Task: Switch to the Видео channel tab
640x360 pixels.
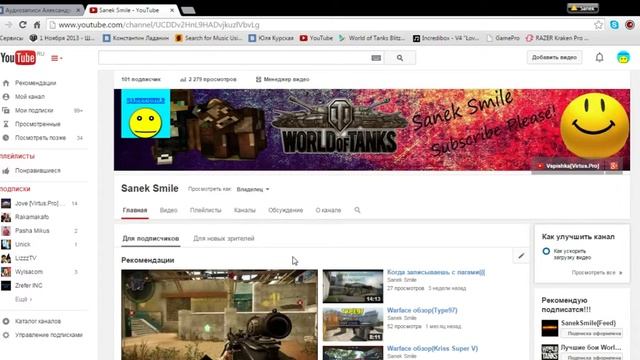Action: 169,210
